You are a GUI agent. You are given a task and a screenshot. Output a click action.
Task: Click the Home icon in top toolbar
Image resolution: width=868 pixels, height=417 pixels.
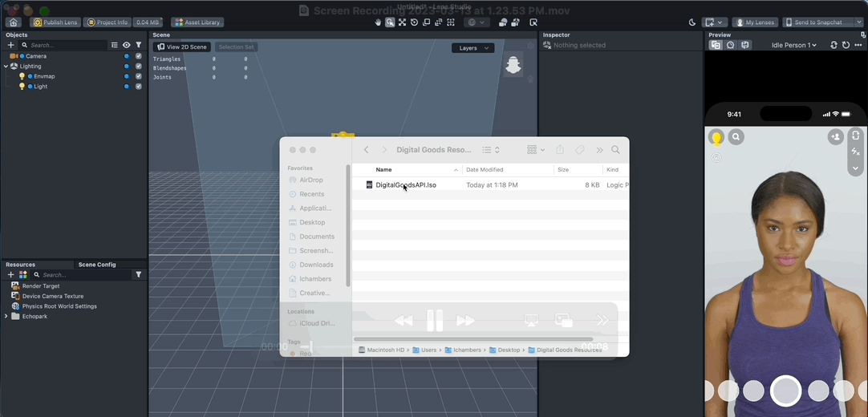click(x=14, y=22)
